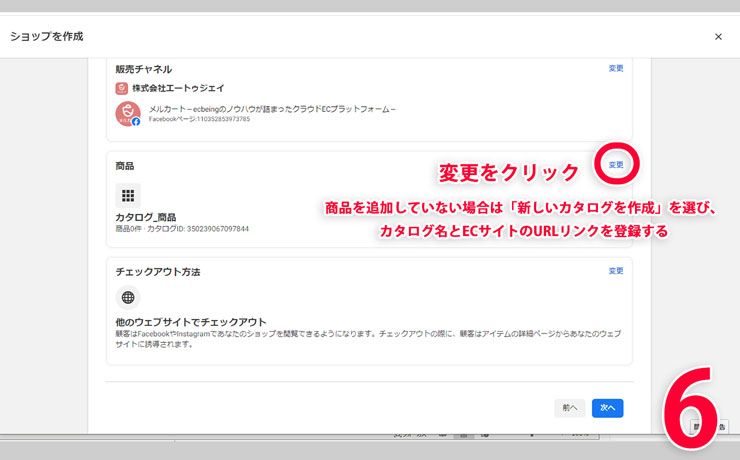Viewport: 740px width, 460px height.
Task: Click the 前へ button
Action: tap(570, 408)
